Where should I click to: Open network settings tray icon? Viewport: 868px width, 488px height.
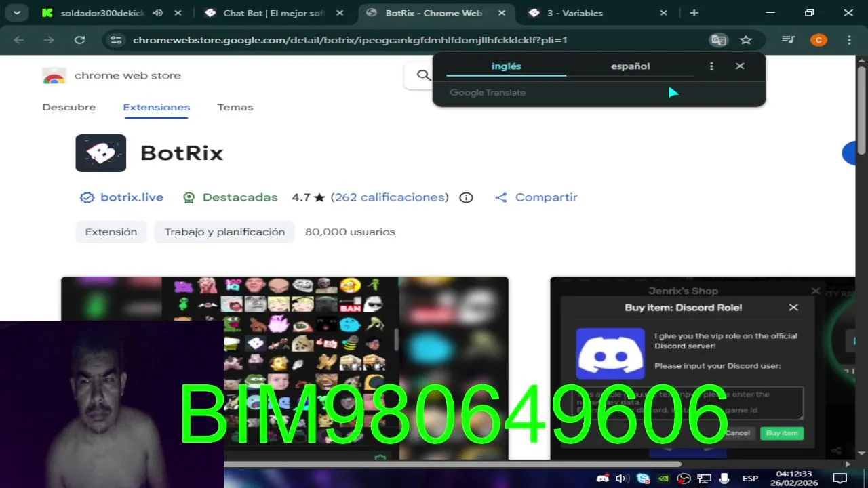704,479
